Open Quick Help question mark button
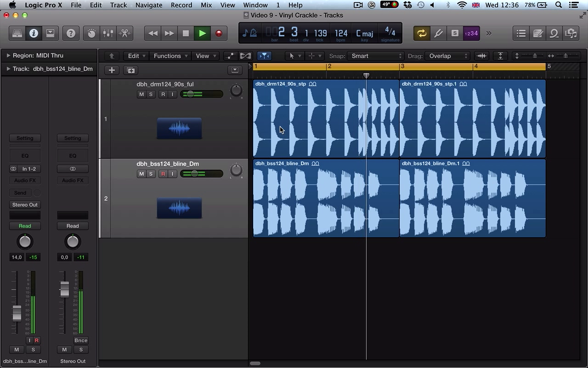This screenshot has height=368, width=588. pyautogui.click(x=70, y=33)
